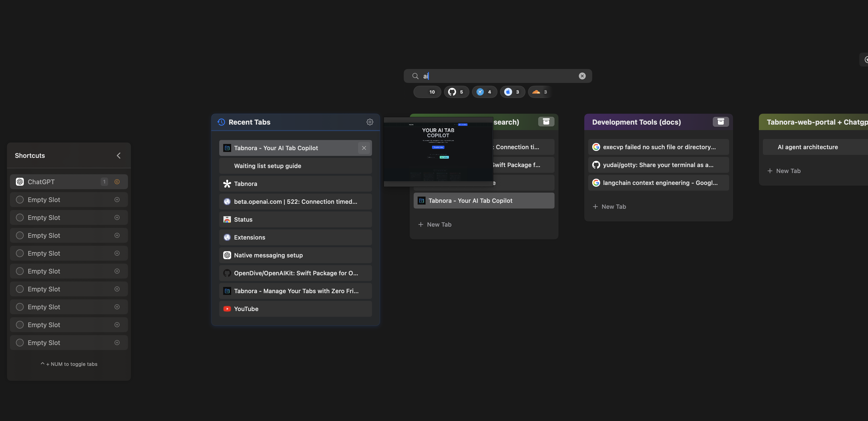The height and width of the screenshot is (421, 868).
Task: Close the Tabnora - Your AI Tab Copilot recent tab
Action: point(364,148)
